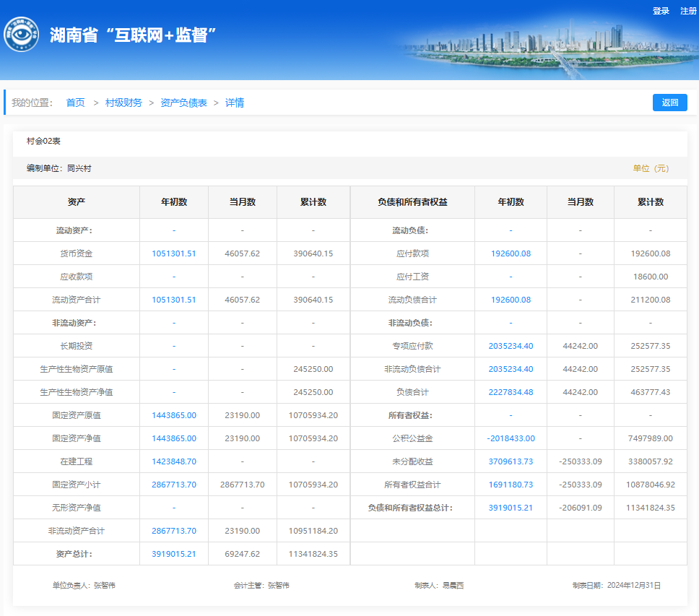The width and height of the screenshot is (699, 616).
Task: Open 专项应付款 year-start value 2035234.40
Action: coord(511,346)
